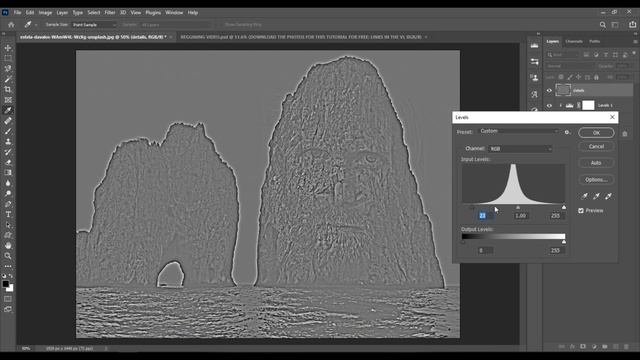Select the Eraser tool
The image size is (640, 360).
click(8, 162)
